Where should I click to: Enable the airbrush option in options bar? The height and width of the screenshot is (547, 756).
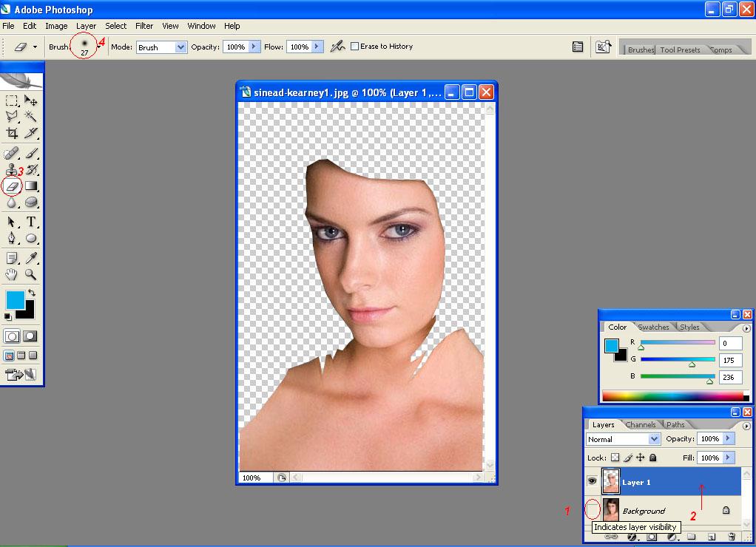pos(337,47)
